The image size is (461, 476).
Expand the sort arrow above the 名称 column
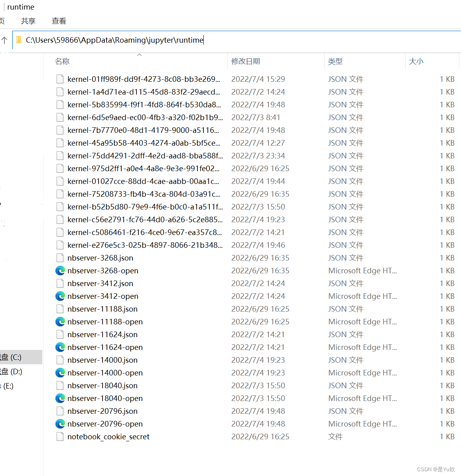click(x=139, y=54)
